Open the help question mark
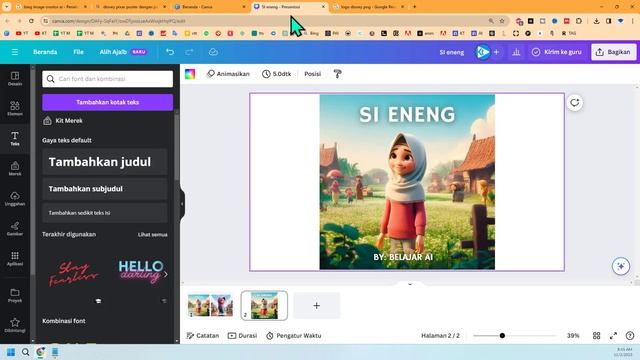This screenshot has height=360, width=640. pos(630,336)
